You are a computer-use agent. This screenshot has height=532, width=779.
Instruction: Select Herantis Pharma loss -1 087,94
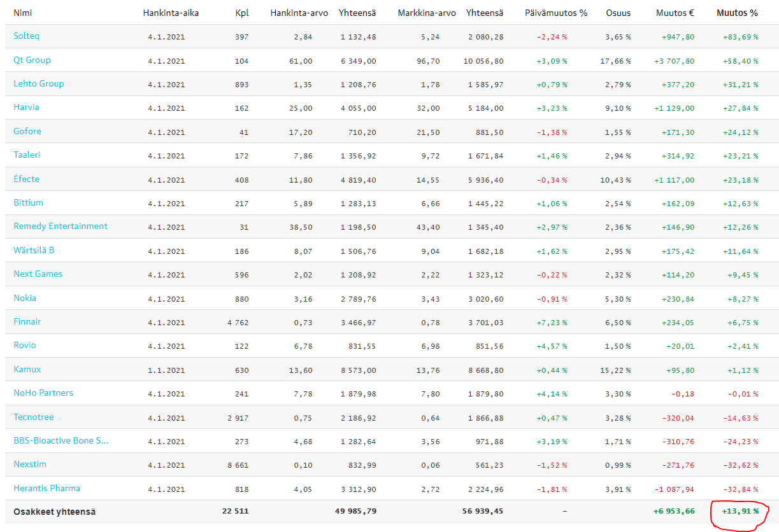click(675, 489)
